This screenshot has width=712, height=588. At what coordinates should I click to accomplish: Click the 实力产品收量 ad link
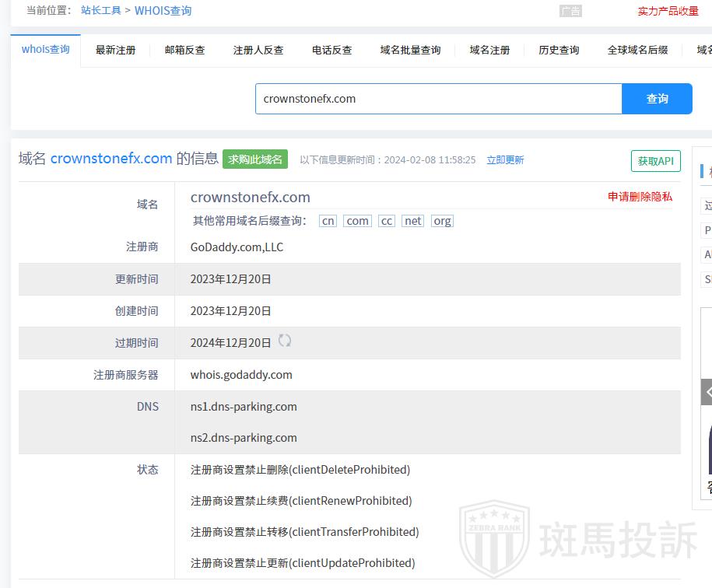(668, 11)
